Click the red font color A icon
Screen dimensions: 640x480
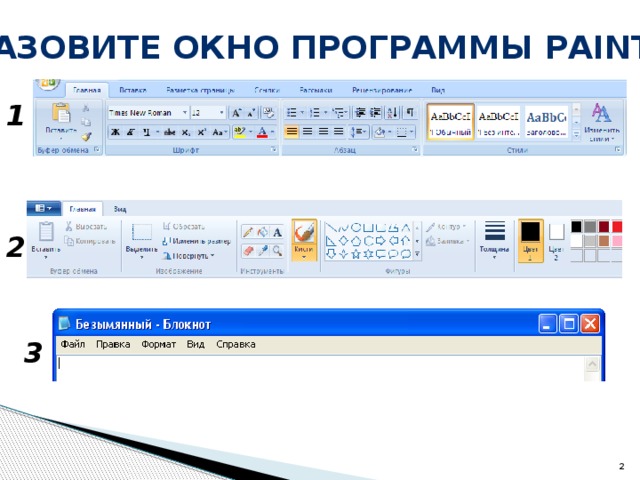(262, 132)
